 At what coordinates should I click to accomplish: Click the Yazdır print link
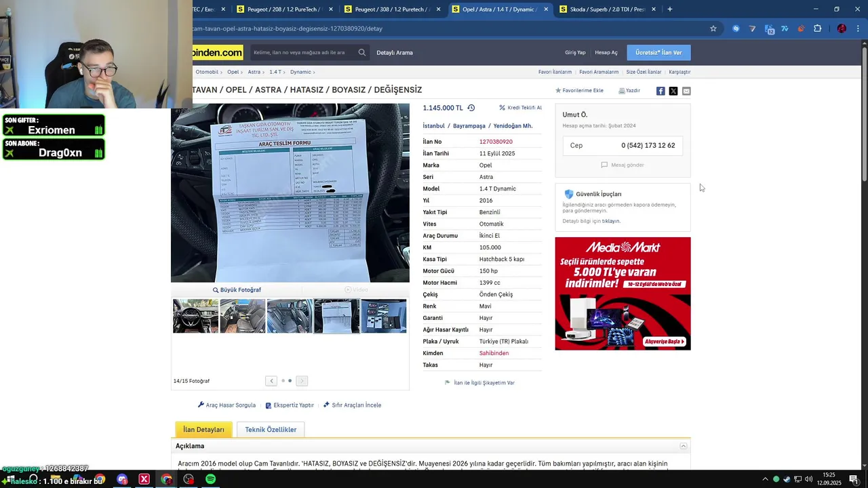629,90
